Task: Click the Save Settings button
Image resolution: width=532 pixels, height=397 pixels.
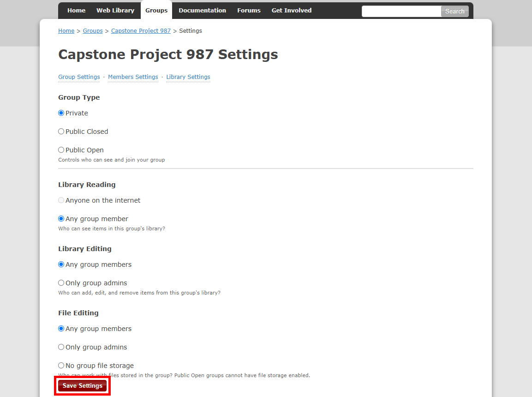Action: (83, 386)
